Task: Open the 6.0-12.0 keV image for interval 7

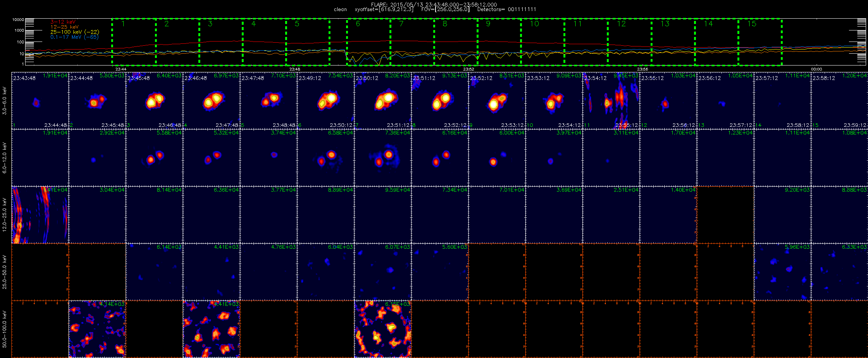Action: [x=383, y=158]
